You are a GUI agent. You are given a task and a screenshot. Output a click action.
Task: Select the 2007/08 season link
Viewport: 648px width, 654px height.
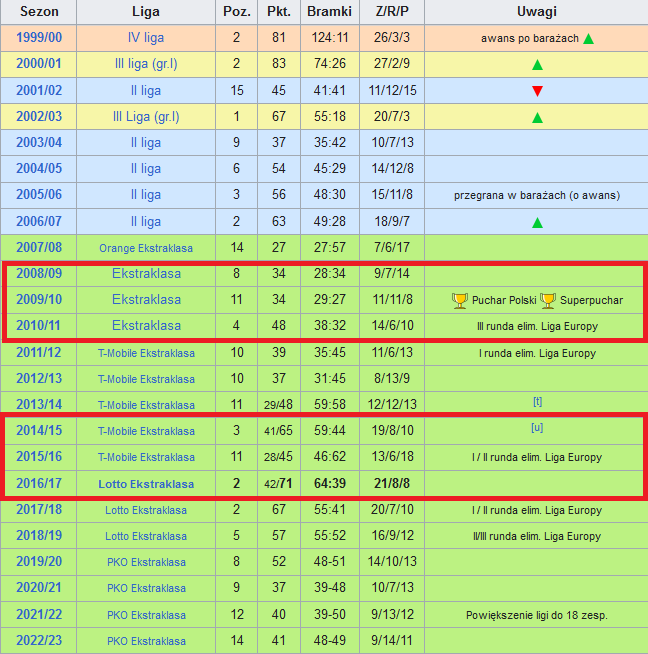point(39,247)
